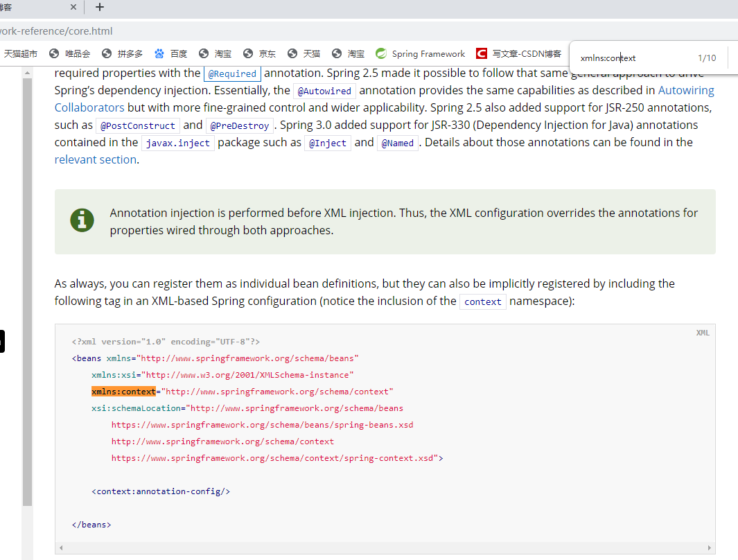Click the spring-beans.xsd URL line
This screenshot has height=560, width=738.
tap(262, 425)
